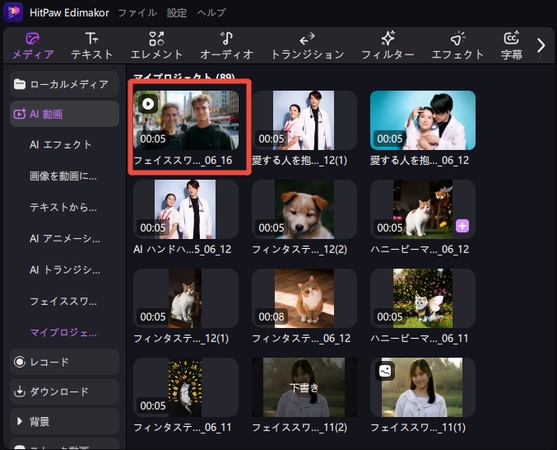
Task: Switch to the フィルター tab icon
Action: [388, 38]
